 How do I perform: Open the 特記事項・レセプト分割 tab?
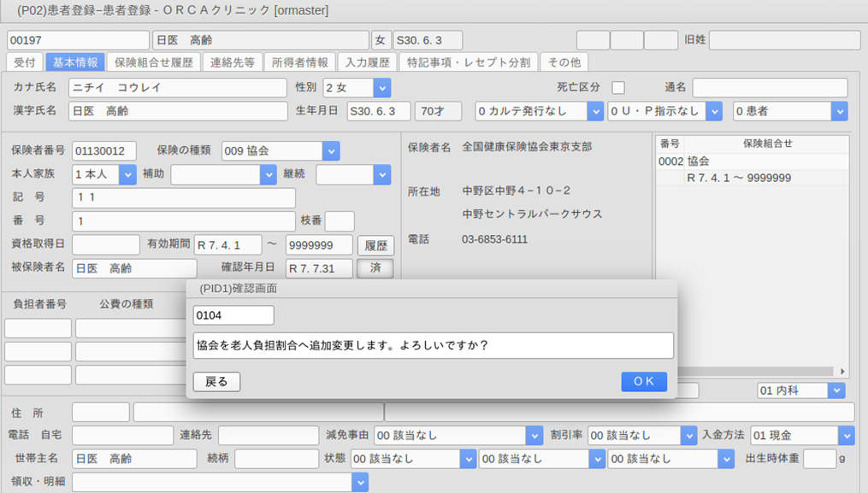click(x=468, y=62)
